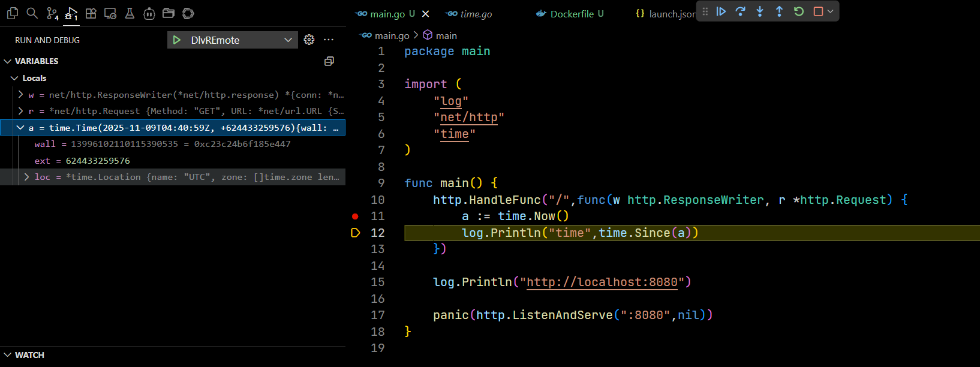Expand the loc variable

click(x=26, y=177)
